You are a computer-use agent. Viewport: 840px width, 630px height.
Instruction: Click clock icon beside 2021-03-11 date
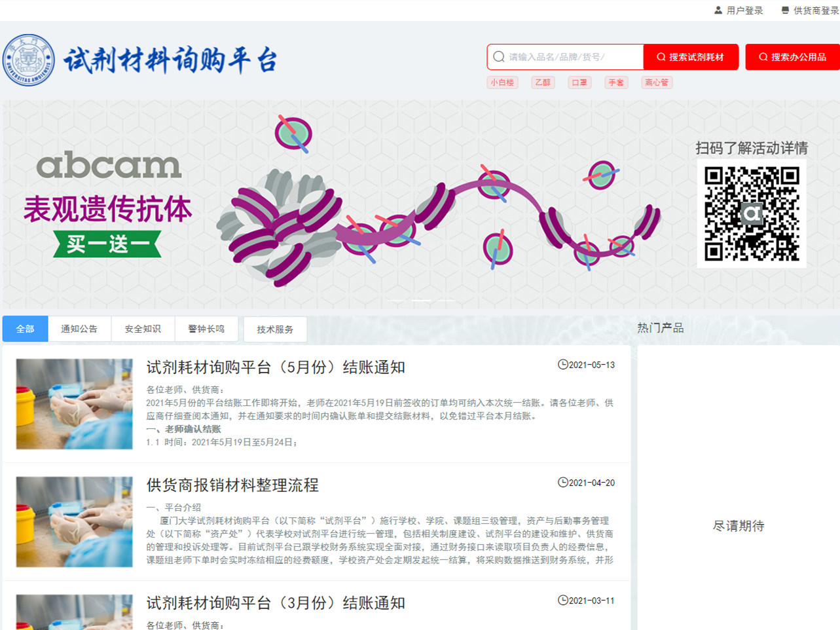coord(562,601)
